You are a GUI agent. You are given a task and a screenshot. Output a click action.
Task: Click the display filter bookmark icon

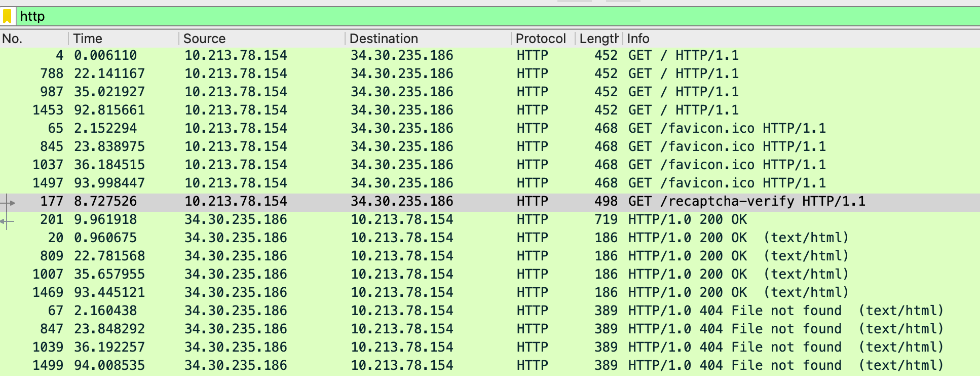point(7,16)
